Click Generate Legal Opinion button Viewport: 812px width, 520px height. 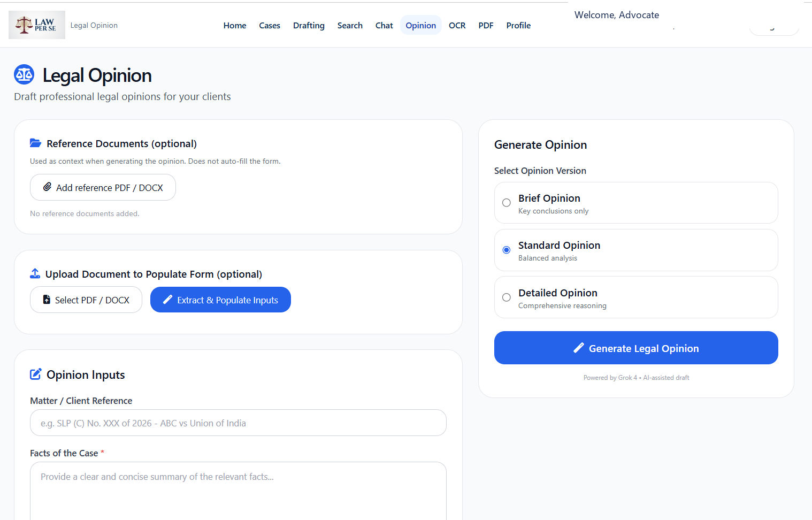tap(636, 348)
